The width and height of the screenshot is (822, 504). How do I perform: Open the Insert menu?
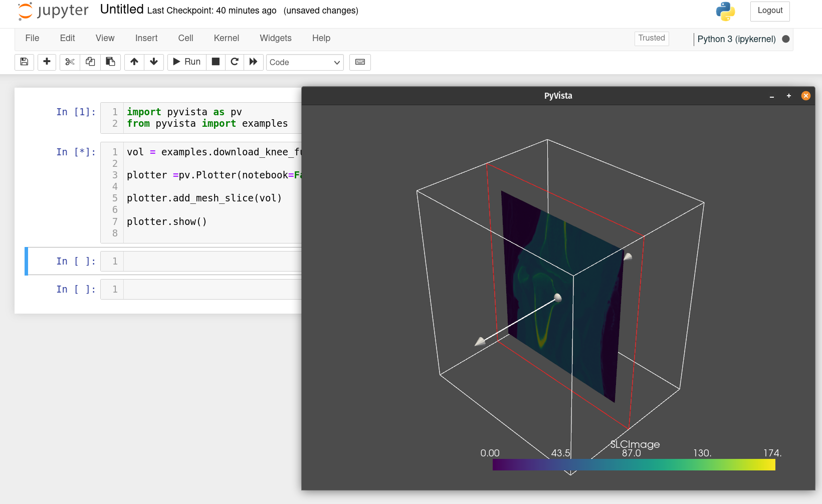[146, 38]
